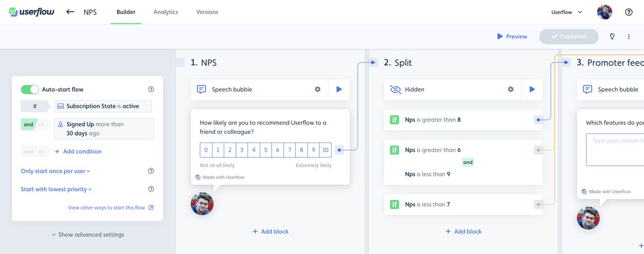Click the if icon for Nps greater than 8
The height and width of the screenshot is (254, 644).
coord(394,120)
